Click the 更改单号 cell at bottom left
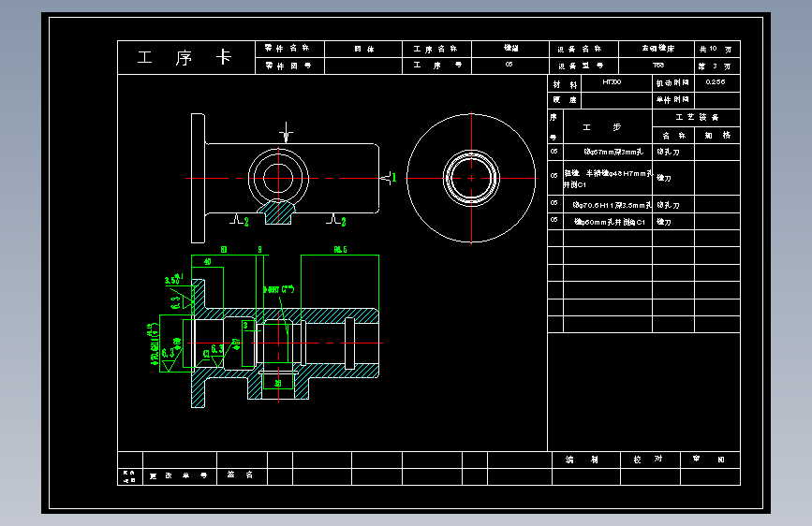812x526 pixels. click(x=180, y=476)
